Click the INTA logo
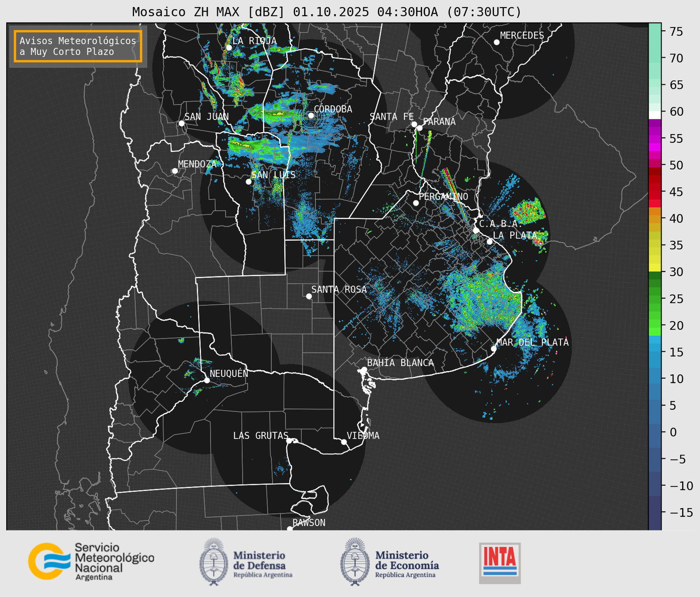The width and height of the screenshot is (700, 597). click(x=500, y=563)
